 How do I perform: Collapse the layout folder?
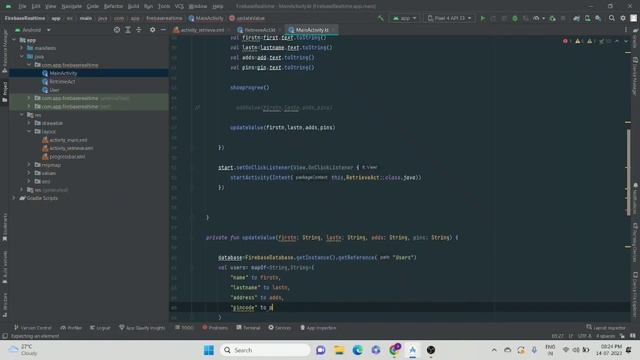(x=29, y=131)
